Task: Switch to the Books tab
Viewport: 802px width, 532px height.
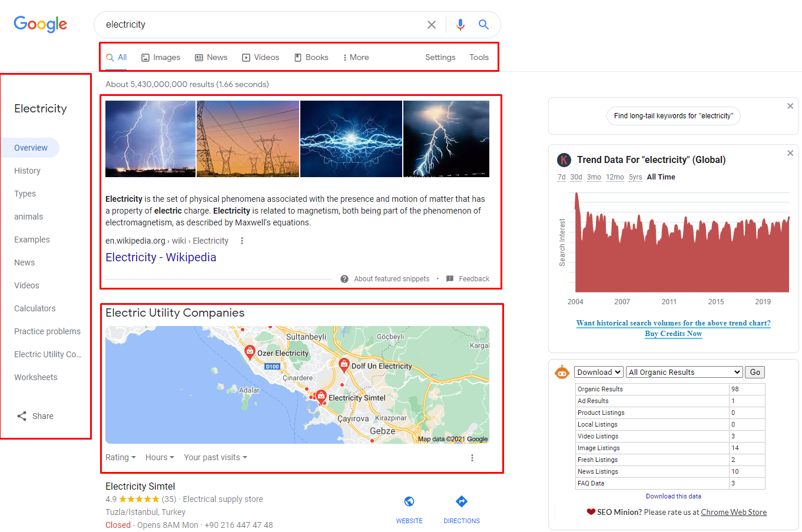Action: coord(311,57)
